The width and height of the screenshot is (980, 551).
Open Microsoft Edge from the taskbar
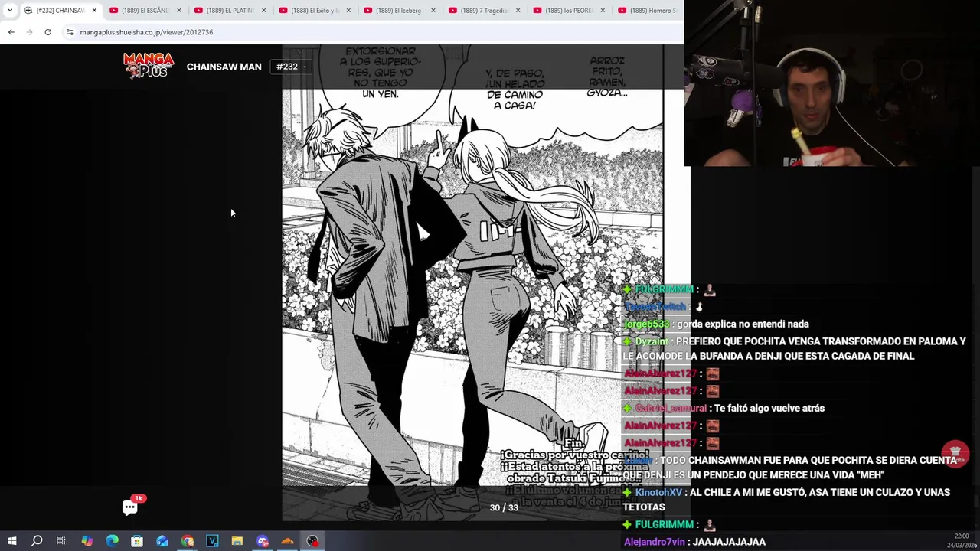pos(112,541)
